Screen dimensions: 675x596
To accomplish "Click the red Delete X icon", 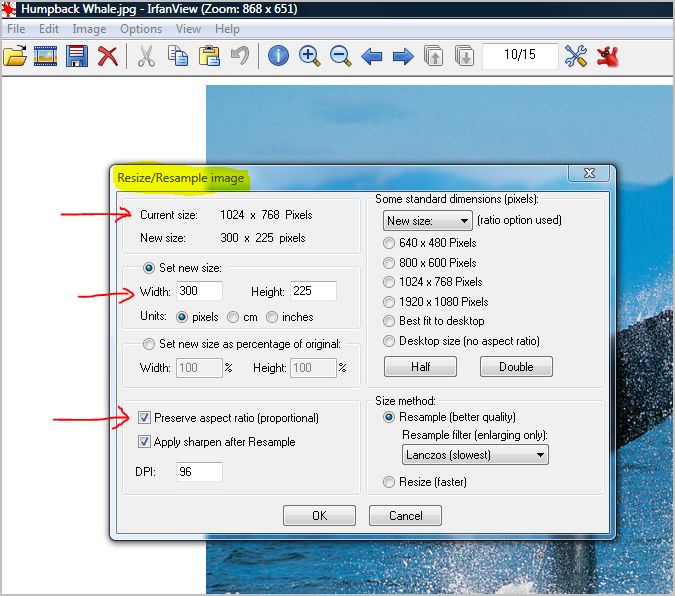I will click(107, 56).
